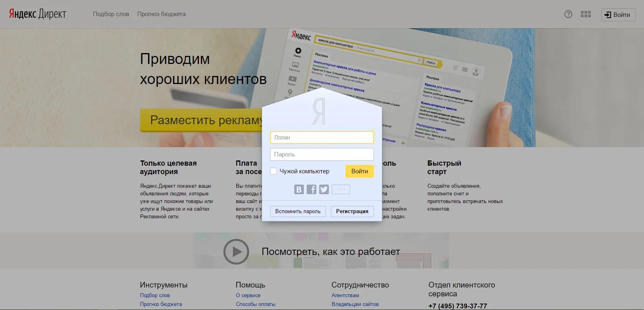This screenshot has height=310, width=644.
Task: Click the Инструменты footer heading
Action: [x=164, y=285]
